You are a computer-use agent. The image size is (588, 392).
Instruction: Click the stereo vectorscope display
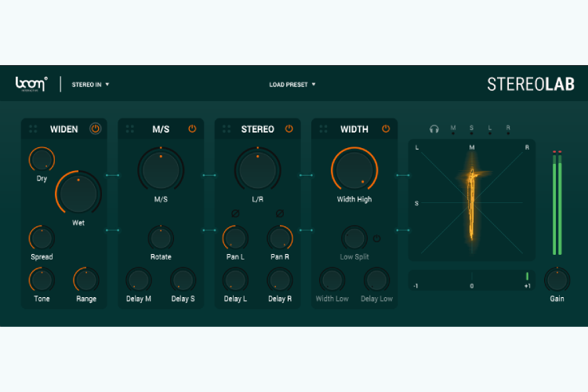coord(472,200)
